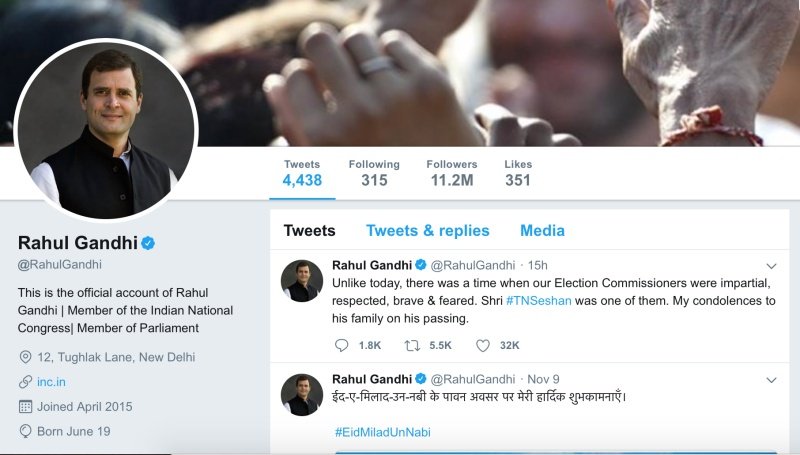
Task: View the Following count of 315
Action: click(x=374, y=173)
